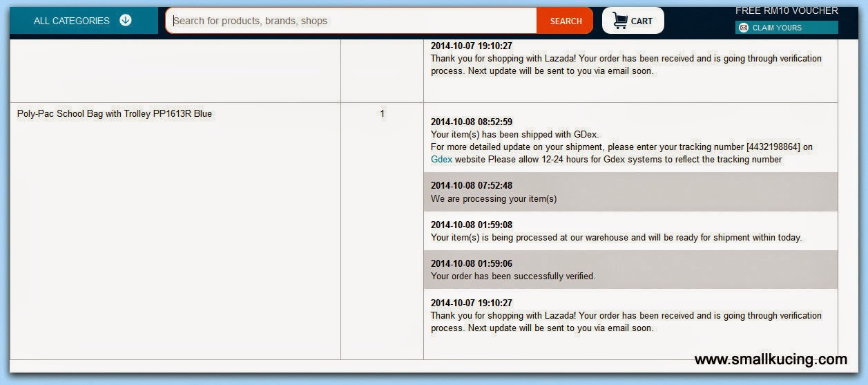Open the shopping cart icon

point(619,21)
